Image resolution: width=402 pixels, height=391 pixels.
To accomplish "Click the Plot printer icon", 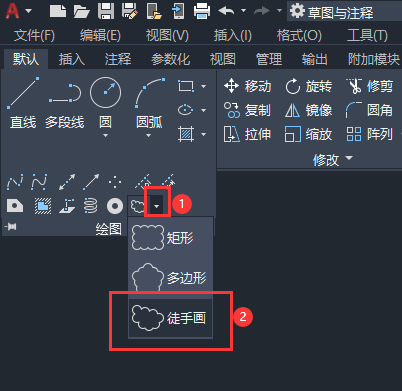I will pyautogui.click(x=202, y=11).
